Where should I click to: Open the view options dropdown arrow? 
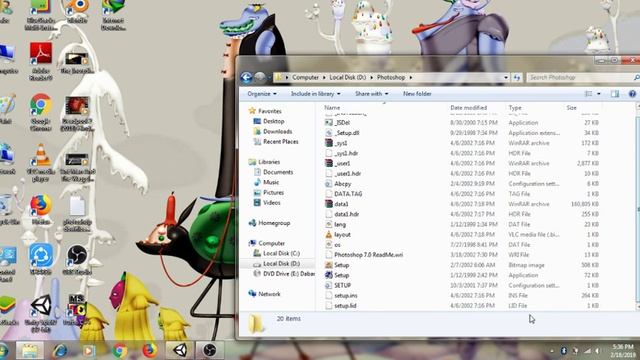(x=599, y=94)
